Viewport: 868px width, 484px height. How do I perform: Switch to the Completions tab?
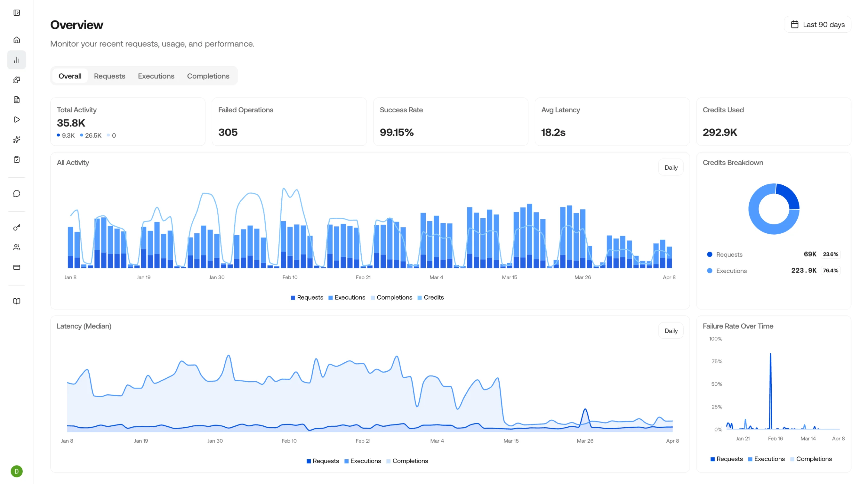point(208,76)
